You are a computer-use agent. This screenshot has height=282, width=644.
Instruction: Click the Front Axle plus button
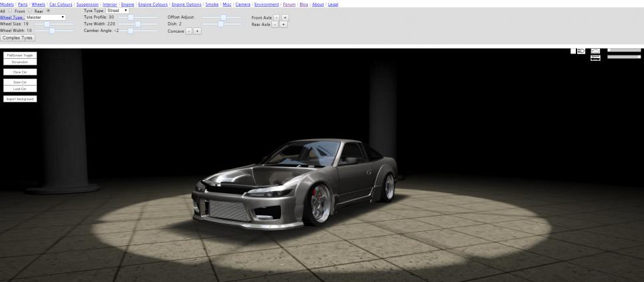pos(285,17)
